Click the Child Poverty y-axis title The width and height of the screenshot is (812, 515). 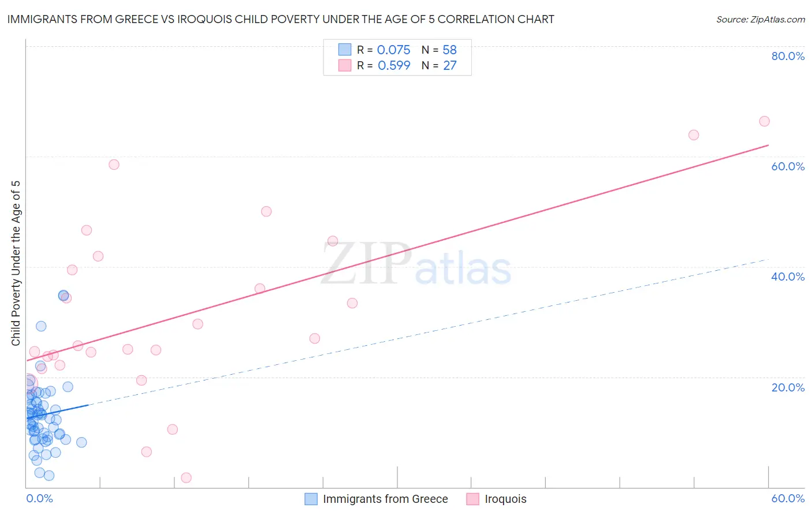tap(16, 263)
